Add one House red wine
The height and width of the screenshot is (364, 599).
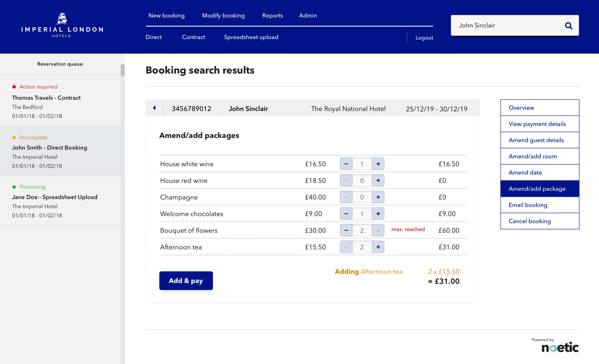click(x=378, y=180)
